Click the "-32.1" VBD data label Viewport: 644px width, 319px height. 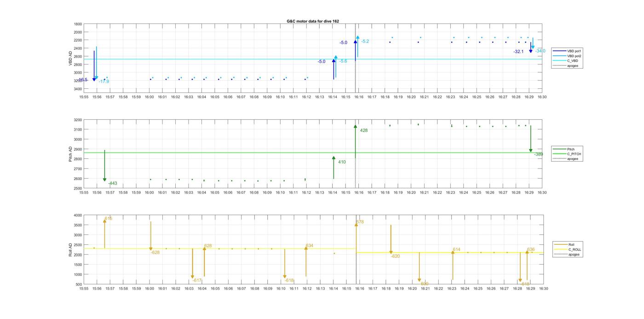click(x=518, y=52)
